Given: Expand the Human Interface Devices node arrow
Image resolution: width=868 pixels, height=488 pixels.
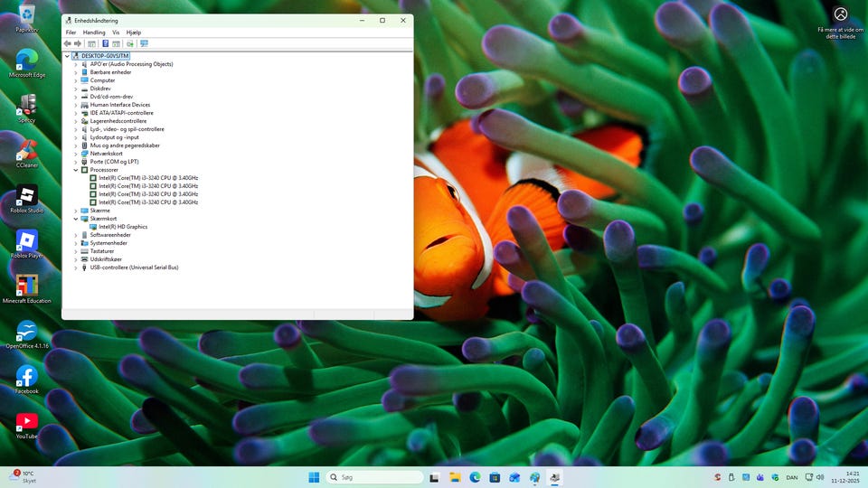Looking at the screenshot, I should pos(76,105).
